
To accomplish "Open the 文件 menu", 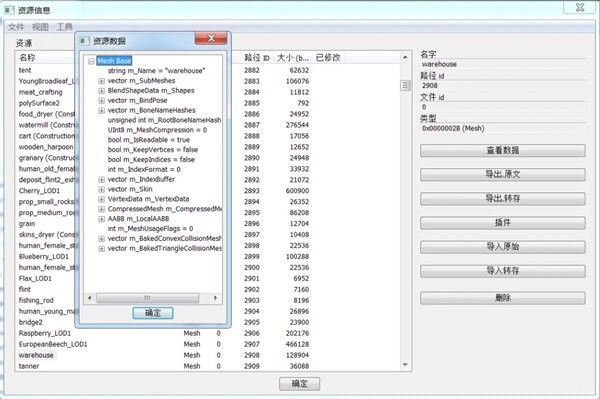I will pos(16,27).
